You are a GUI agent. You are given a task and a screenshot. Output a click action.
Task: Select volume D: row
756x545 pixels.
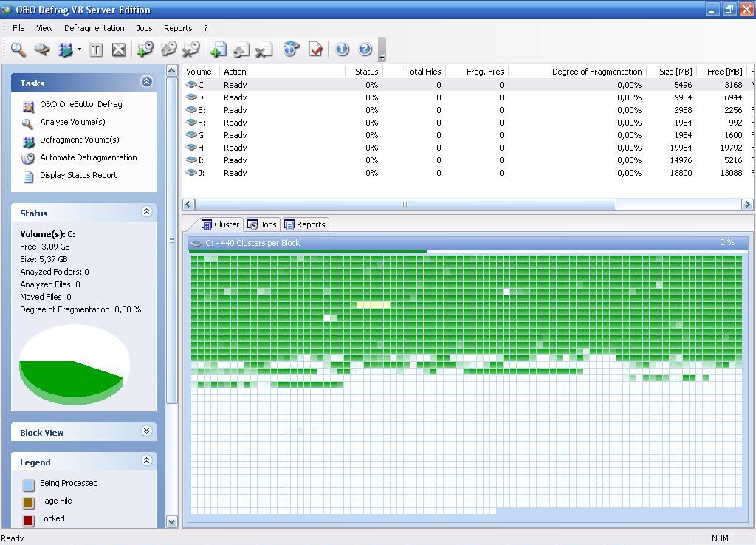point(467,97)
